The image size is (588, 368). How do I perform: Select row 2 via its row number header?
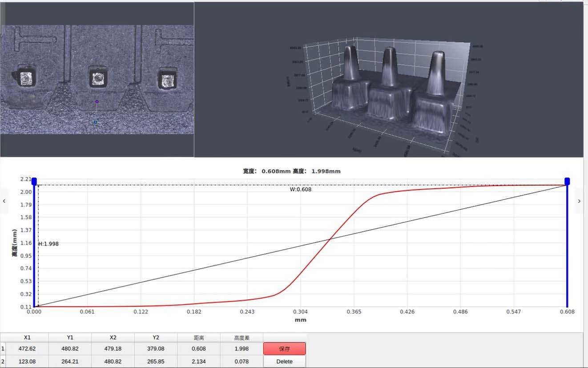click(x=3, y=361)
